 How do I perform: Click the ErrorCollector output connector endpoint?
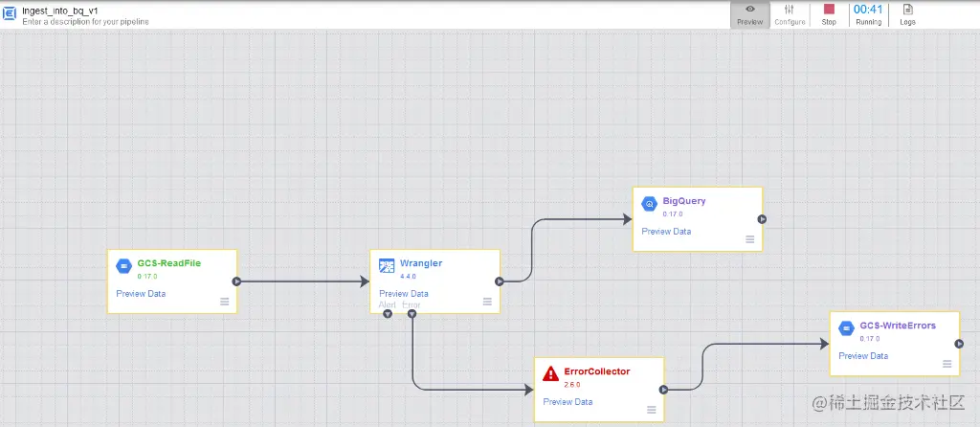point(664,390)
